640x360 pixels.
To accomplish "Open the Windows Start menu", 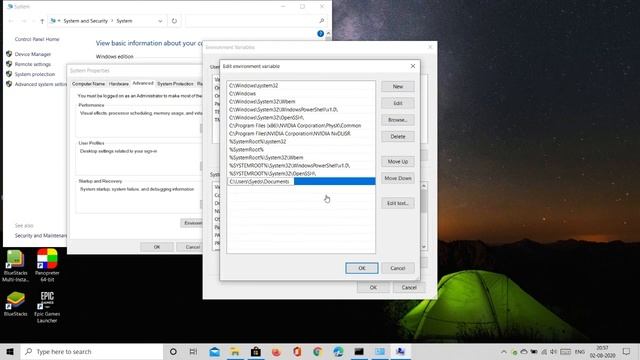I will (10, 351).
